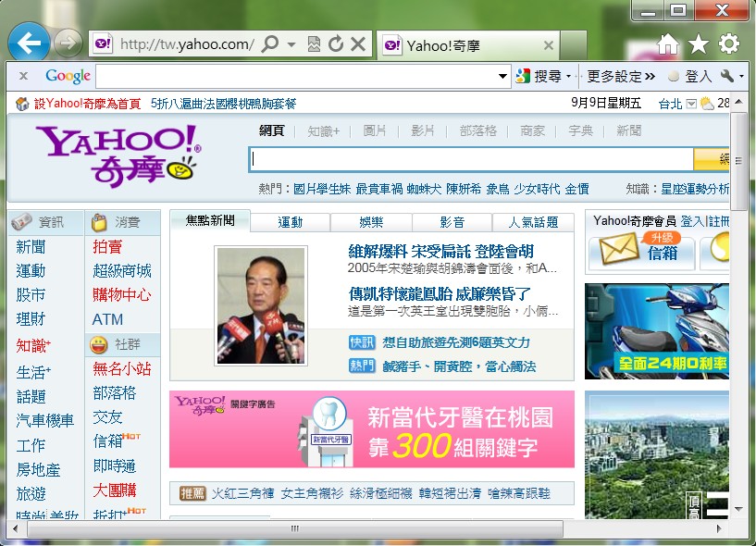The image size is (756, 546).
Task: Click the 台北 weather city link
Action: (670, 104)
